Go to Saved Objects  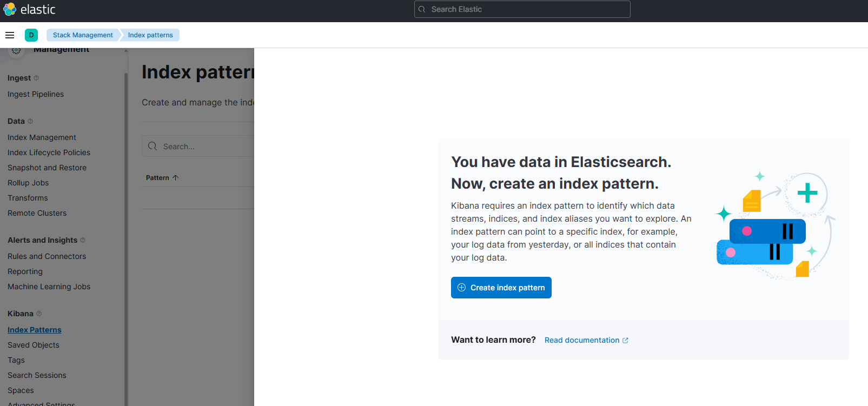(34, 345)
